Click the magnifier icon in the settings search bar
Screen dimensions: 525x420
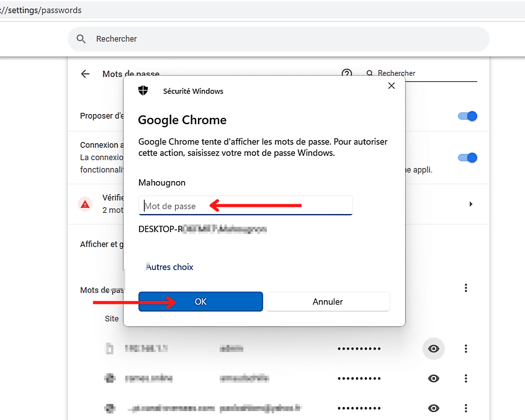pos(81,39)
